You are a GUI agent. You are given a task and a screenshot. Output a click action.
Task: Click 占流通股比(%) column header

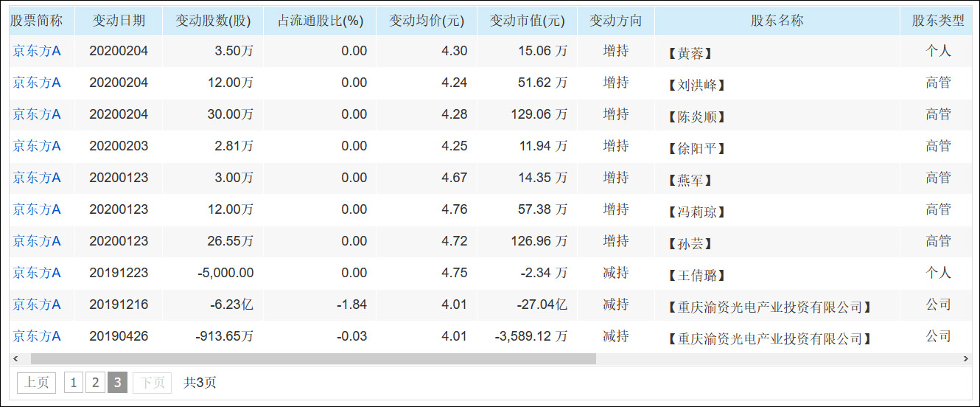pyautogui.click(x=320, y=21)
